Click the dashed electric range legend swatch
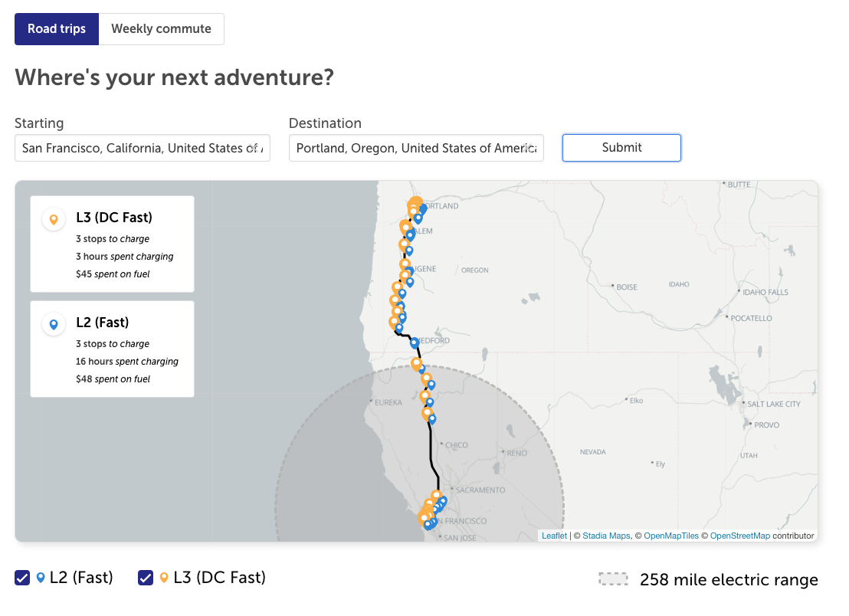The height and width of the screenshot is (616, 849). tap(613, 580)
